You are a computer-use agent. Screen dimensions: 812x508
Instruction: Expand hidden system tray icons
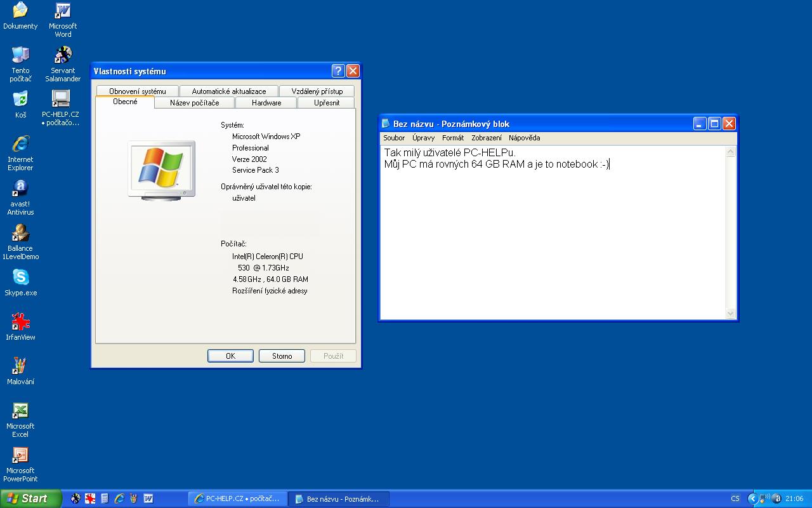[x=752, y=498]
